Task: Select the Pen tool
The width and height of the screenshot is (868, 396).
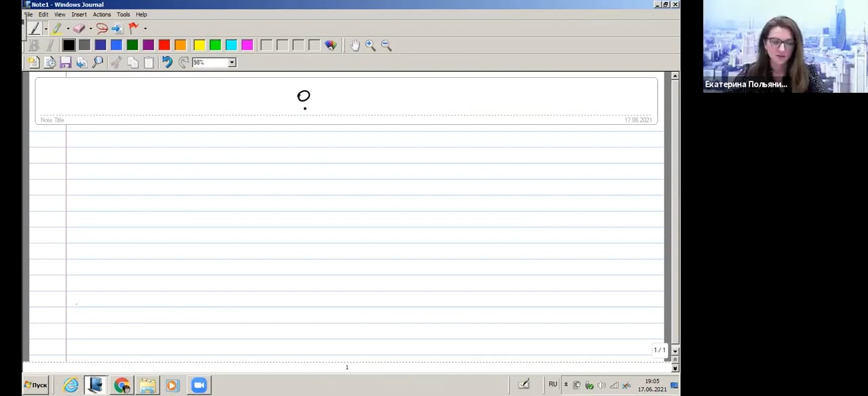Action: [35, 28]
